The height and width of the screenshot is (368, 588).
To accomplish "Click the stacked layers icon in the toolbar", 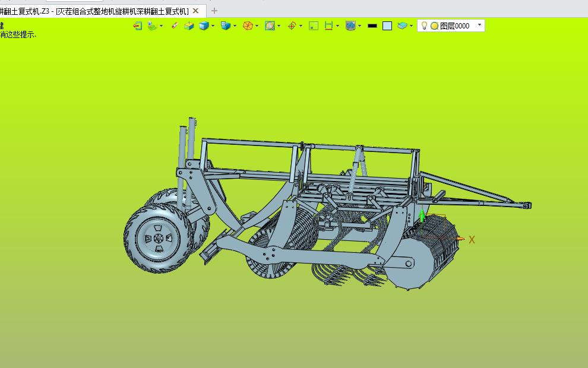I will 402,26.
